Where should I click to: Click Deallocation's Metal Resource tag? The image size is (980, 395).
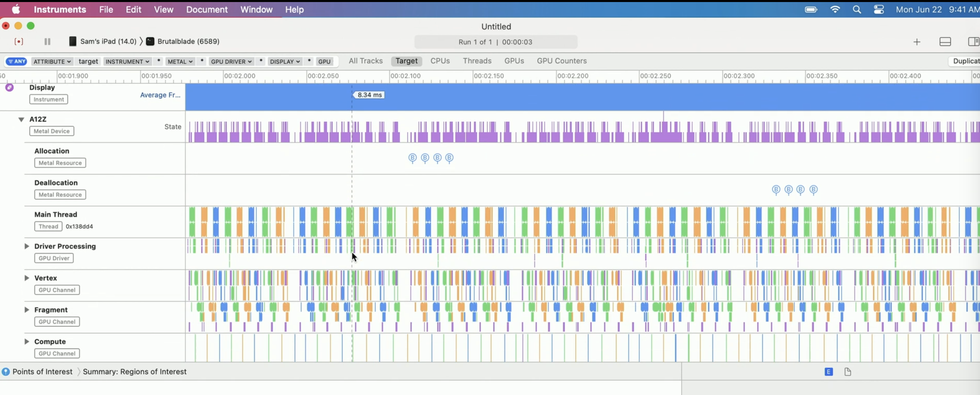pos(60,195)
